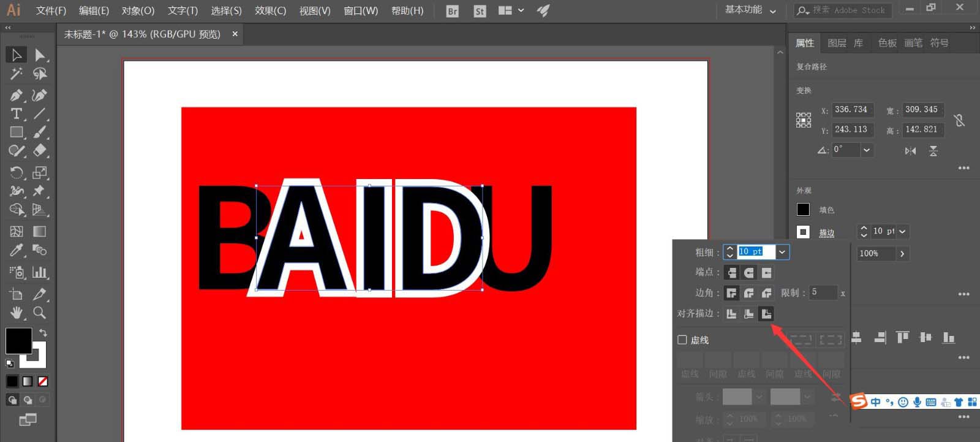Toggle constrain width and height proportions
Screen dimensions: 980x442
click(959, 120)
